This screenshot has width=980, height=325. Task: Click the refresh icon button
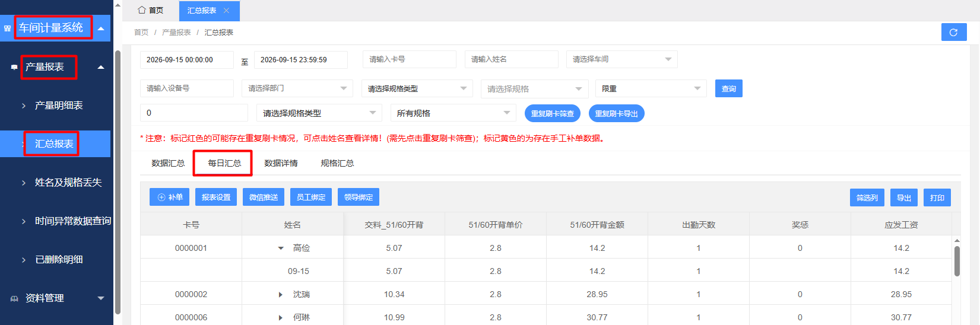[953, 32]
